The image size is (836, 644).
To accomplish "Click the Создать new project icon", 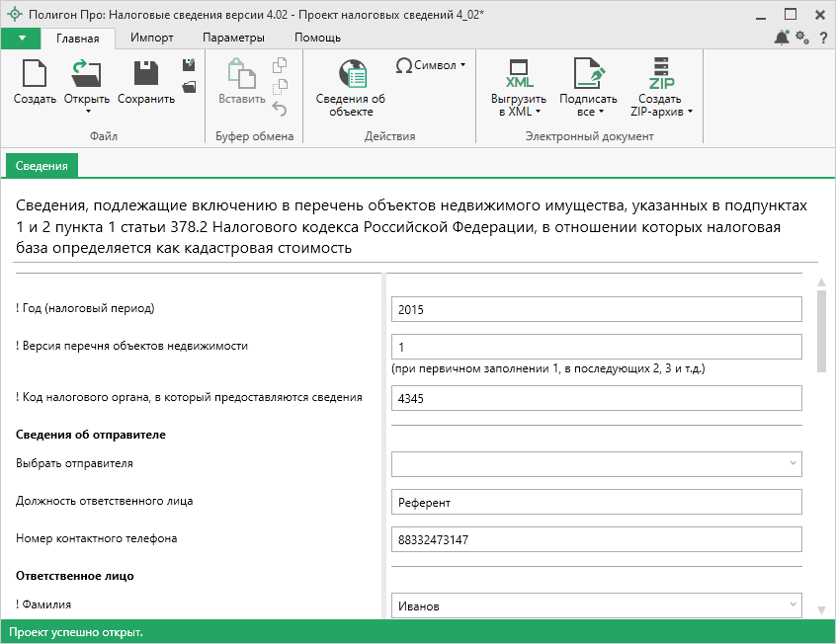I will pyautogui.click(x=35, y=74).
